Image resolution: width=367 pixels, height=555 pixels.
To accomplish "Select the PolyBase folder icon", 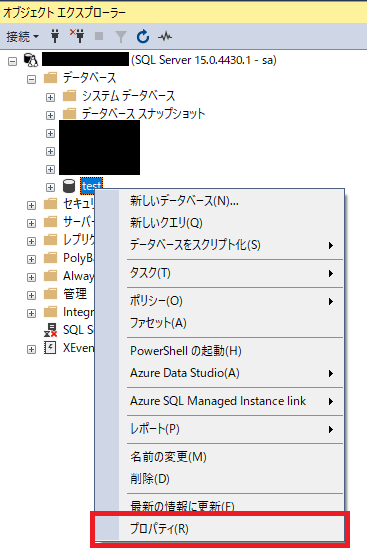I will (x=51, y=258).
